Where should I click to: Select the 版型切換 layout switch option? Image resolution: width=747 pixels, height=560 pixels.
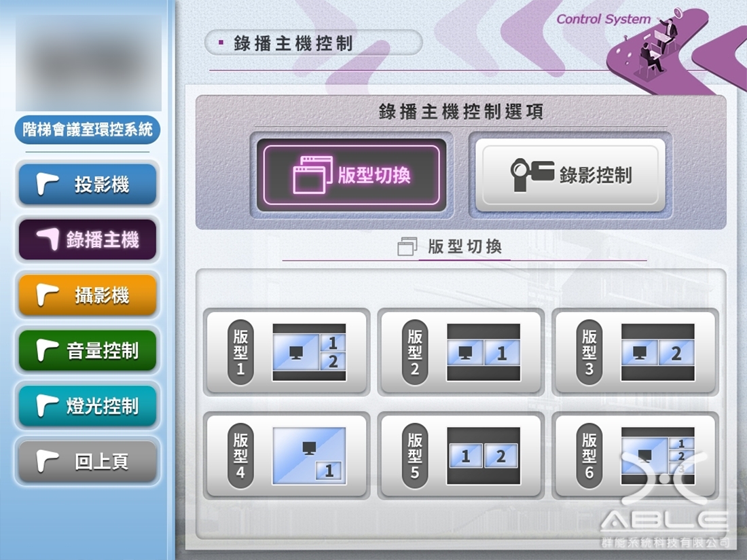tap(352, 175)
